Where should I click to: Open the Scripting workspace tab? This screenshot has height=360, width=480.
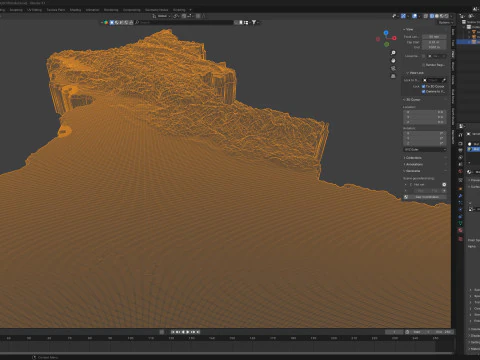179,10
